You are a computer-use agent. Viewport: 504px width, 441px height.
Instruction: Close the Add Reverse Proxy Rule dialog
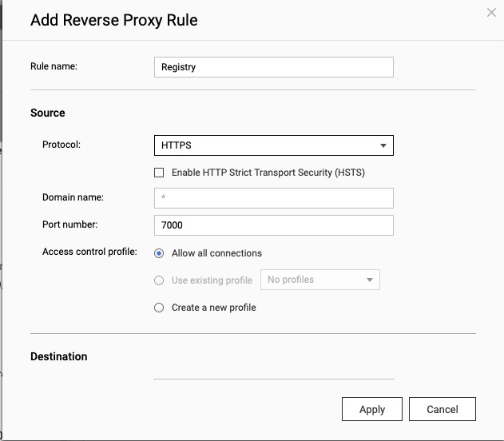[x=491, y=12]
